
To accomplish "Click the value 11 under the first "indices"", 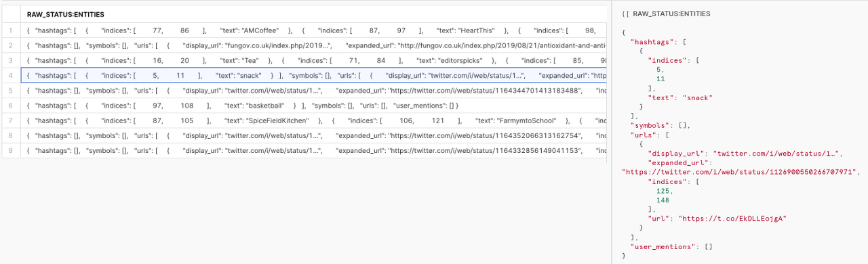I will tap(660, 79).
